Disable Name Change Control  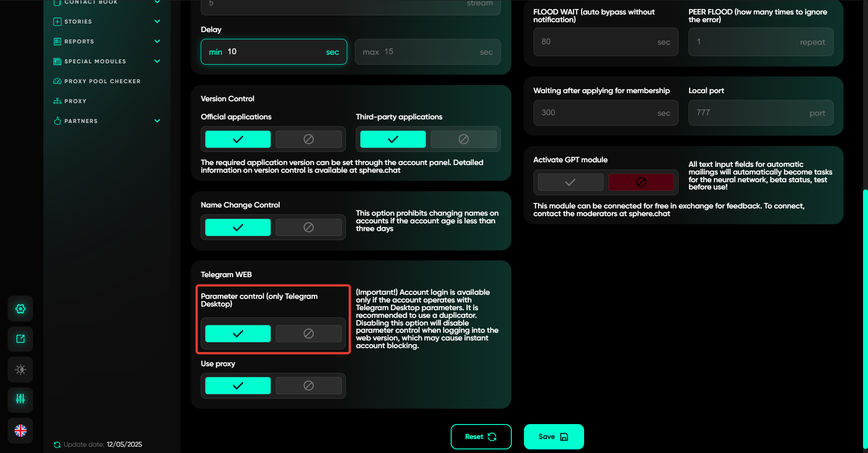[x=308, y=227]
